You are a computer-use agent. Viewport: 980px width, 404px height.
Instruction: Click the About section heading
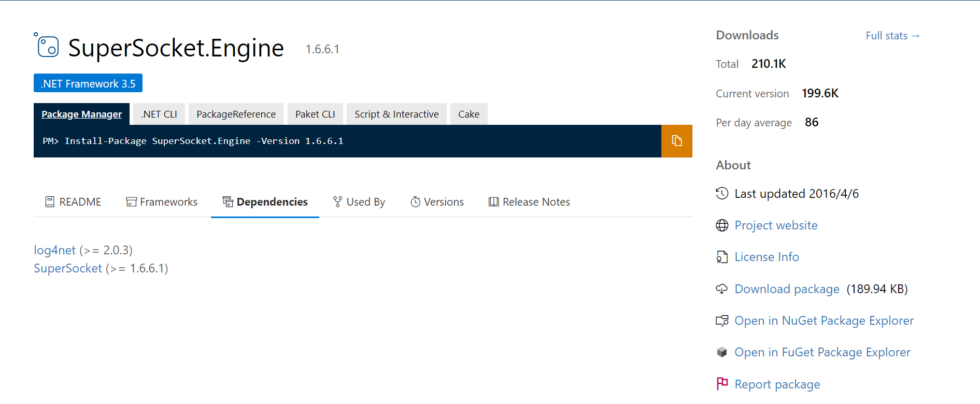click(733, 165)
